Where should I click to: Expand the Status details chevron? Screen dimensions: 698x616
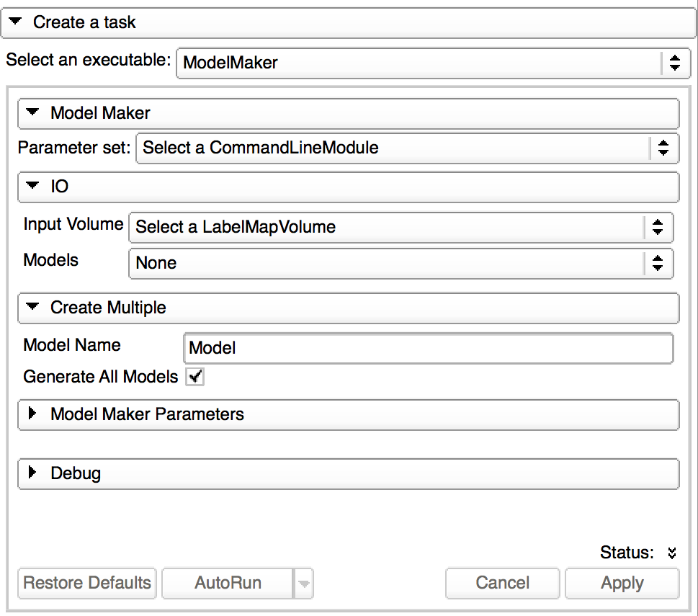coord(671,553)
